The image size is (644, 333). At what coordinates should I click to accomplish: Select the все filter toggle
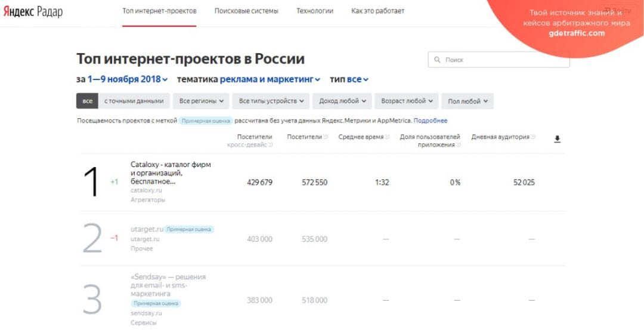click(x=87, y=101)
